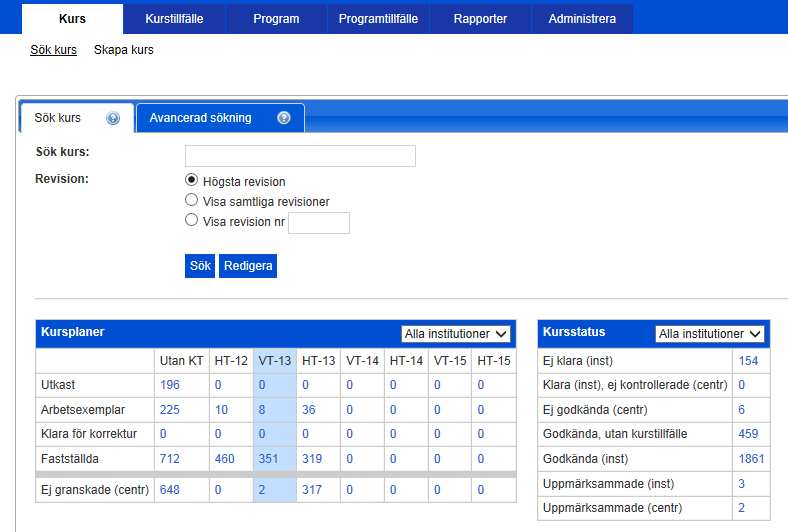Screen dimensions: 788x532
Task: Open Godkända utan kurstillfälle count 459
Action: click(x=748, y=434)
